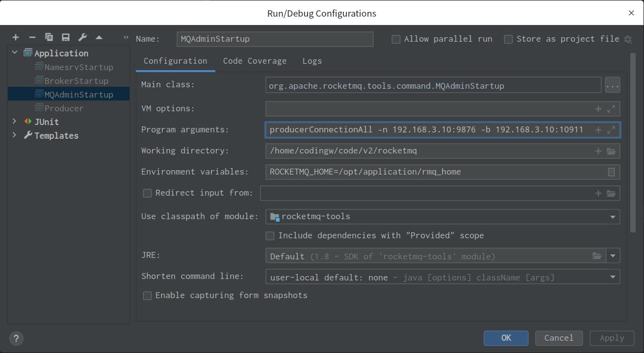
Task: Select BrokerStartup configuration
Action: (x=76, y=81)
